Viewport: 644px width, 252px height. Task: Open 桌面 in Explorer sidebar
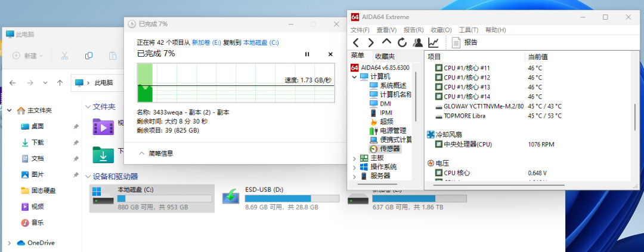pyautogui.click(x=38, y=127)
